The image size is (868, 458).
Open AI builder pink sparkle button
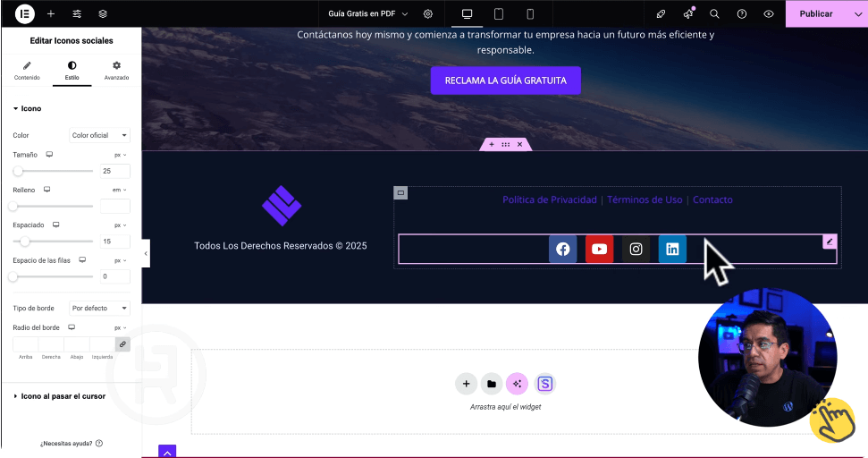click(517, 384)
